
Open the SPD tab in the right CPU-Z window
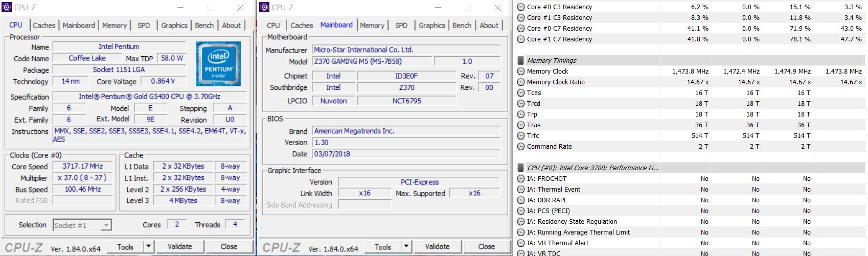401,25
